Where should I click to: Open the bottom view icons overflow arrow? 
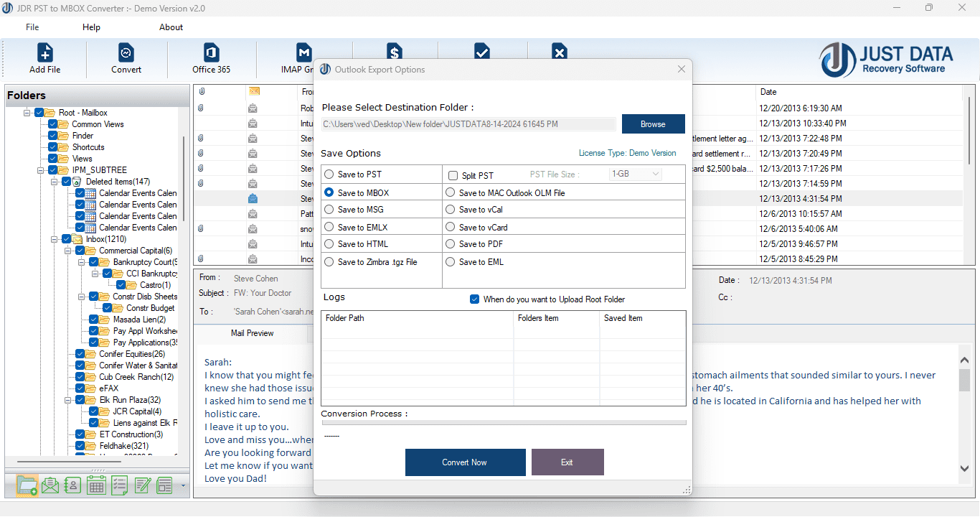coord(183,486)
